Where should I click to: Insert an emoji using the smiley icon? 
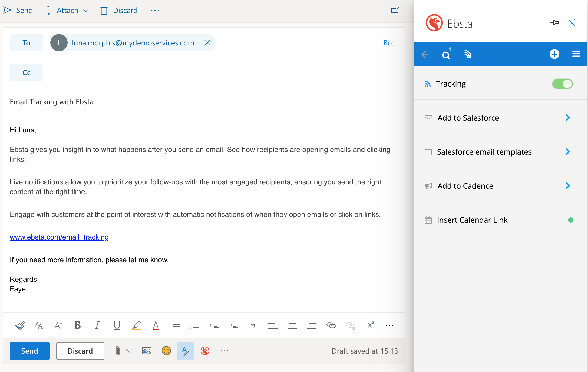pyautogui.click(x=166, y=351)
